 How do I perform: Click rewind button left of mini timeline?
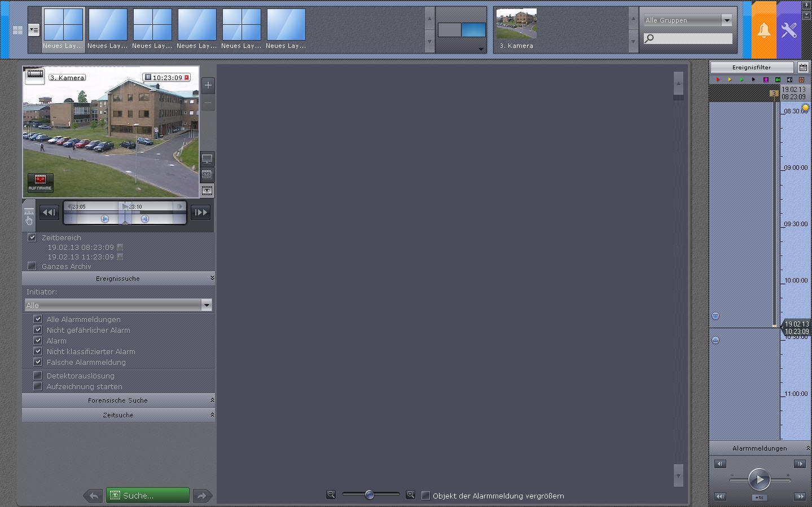coord(49,213)
